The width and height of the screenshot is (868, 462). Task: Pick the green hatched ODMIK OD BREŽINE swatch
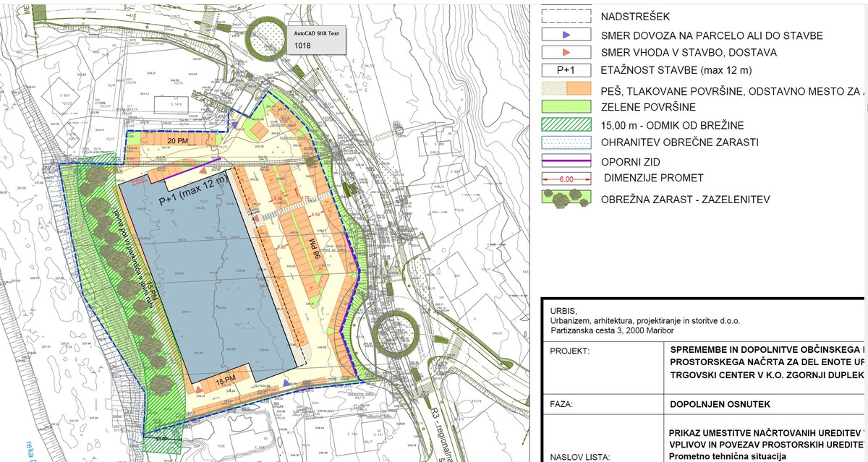pyautogui.click(x=566, y=124)
